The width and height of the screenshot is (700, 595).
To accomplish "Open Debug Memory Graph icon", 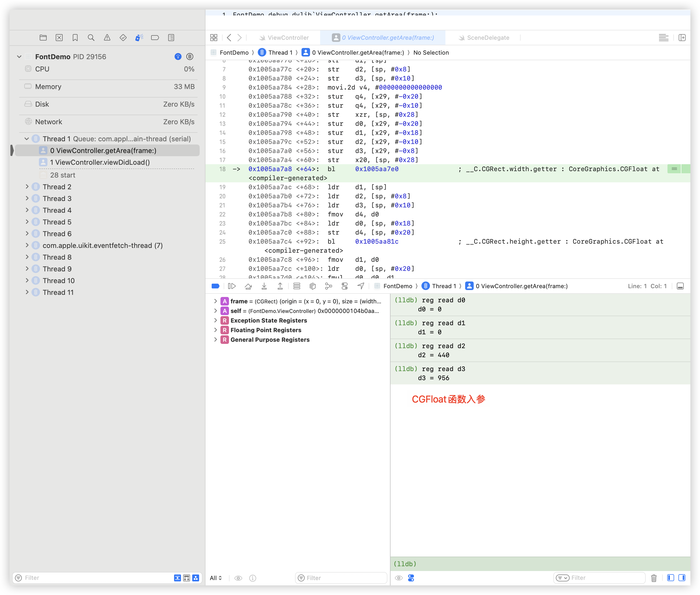I will click(329, 286).
